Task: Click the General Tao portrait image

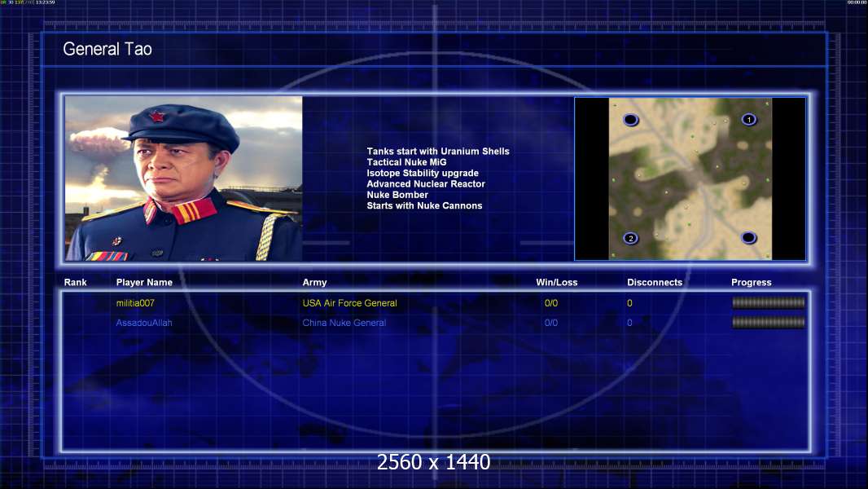Action: point(184,178)
